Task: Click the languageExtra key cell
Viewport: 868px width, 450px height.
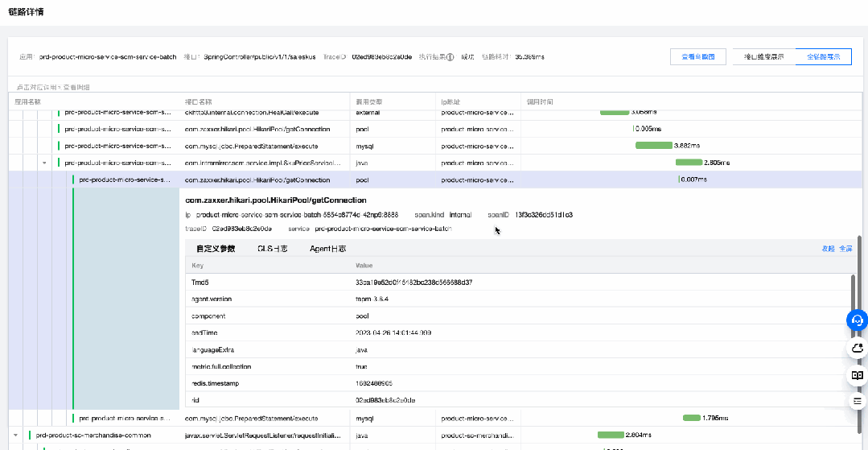Action: point(212,350)
